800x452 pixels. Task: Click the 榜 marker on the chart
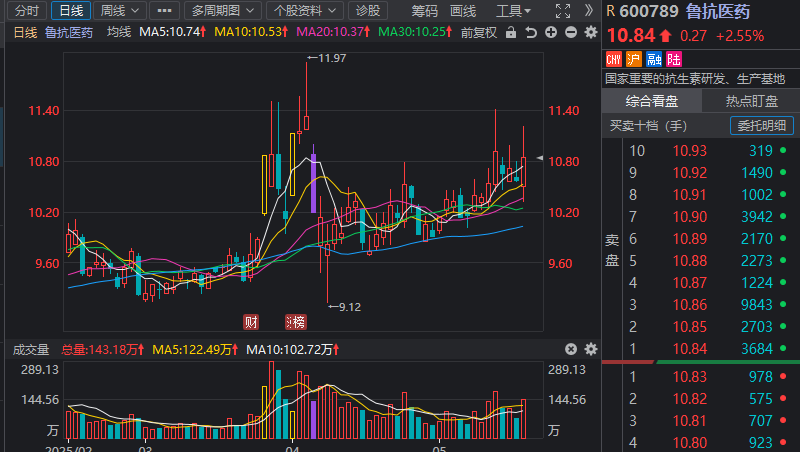297,322
